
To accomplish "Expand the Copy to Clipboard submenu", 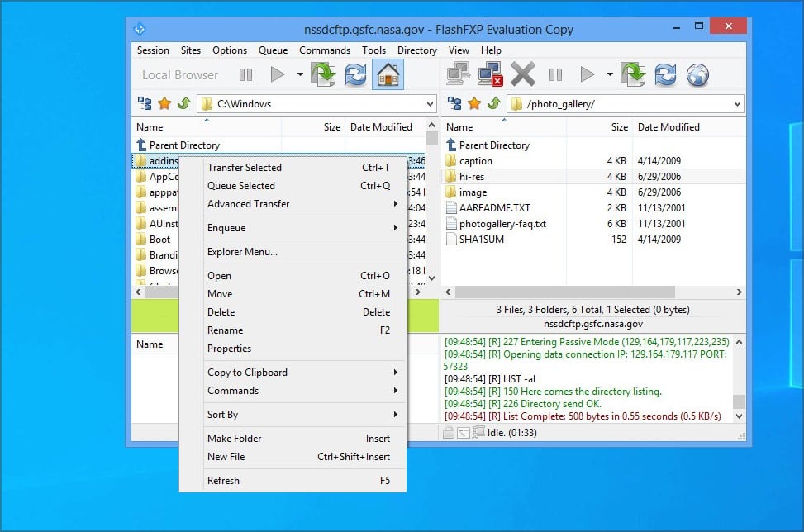I will coord(293,373).
